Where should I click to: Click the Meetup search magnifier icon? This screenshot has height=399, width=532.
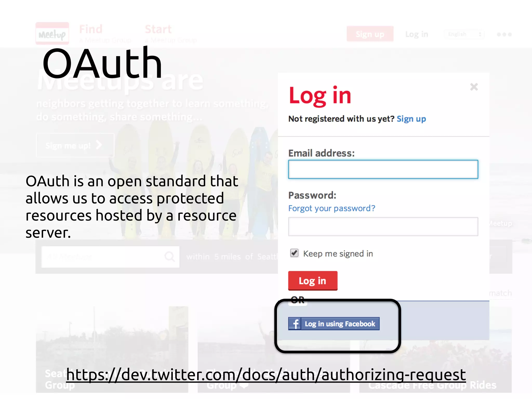170,256
